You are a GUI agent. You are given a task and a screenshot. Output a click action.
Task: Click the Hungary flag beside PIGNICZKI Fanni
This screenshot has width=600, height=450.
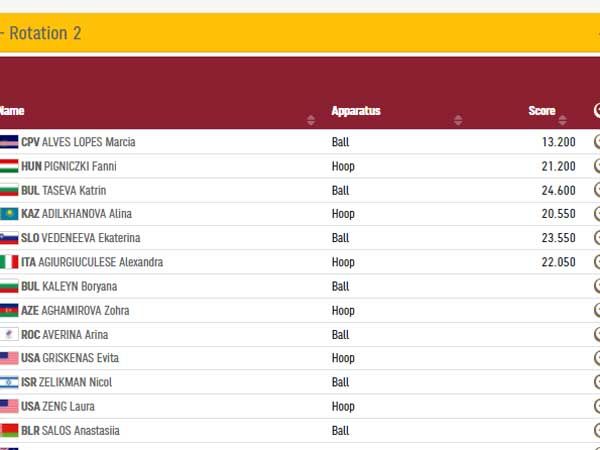click(9, 166)
